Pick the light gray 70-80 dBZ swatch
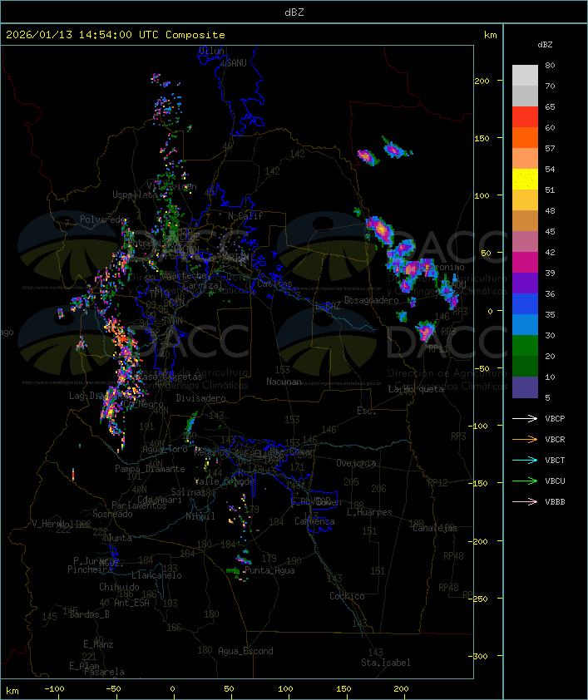Image resolution: width=588 pixels, height=700 pixels. coord(525,76)
